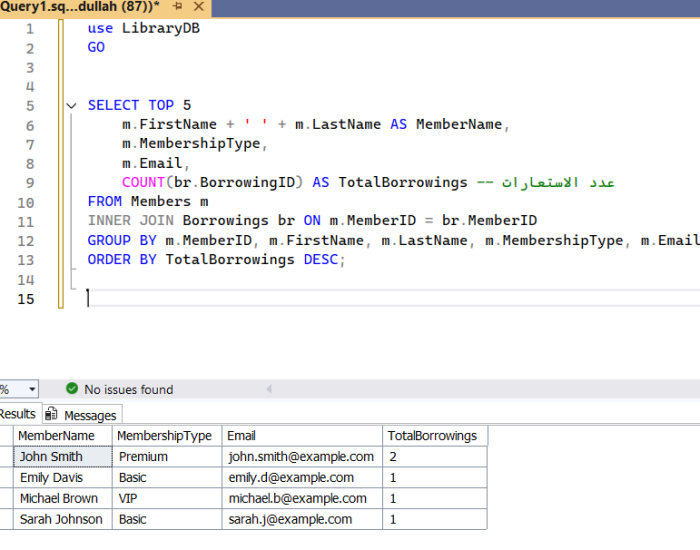Switch to the Results tab
Viewport: 700px width, 550px height.
pos(17,414)
